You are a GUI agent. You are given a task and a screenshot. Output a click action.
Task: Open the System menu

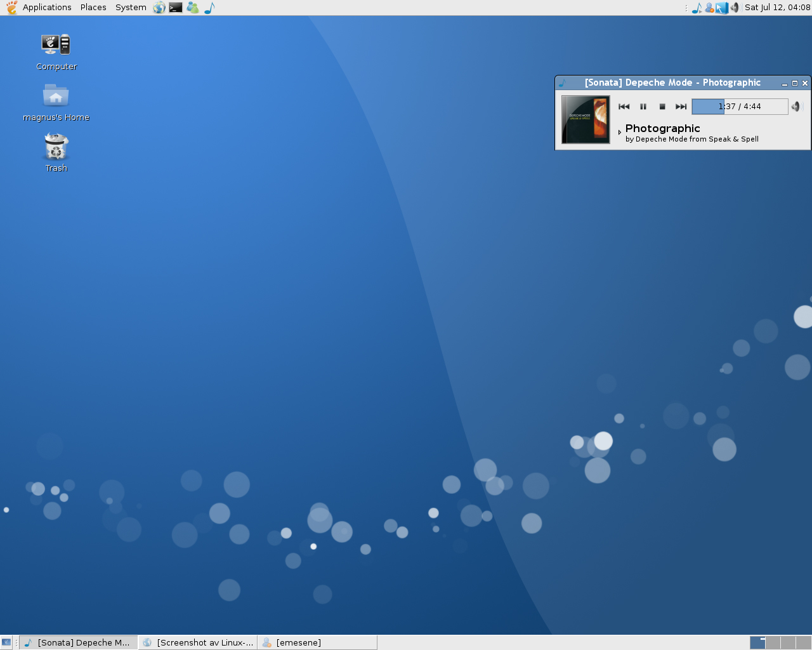tap(131, 8)
